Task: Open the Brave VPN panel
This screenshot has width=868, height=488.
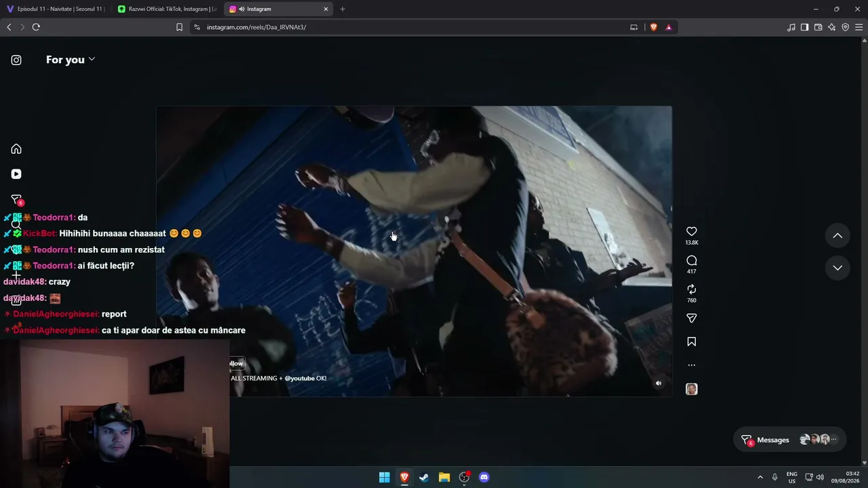Action: pos(846,27)
